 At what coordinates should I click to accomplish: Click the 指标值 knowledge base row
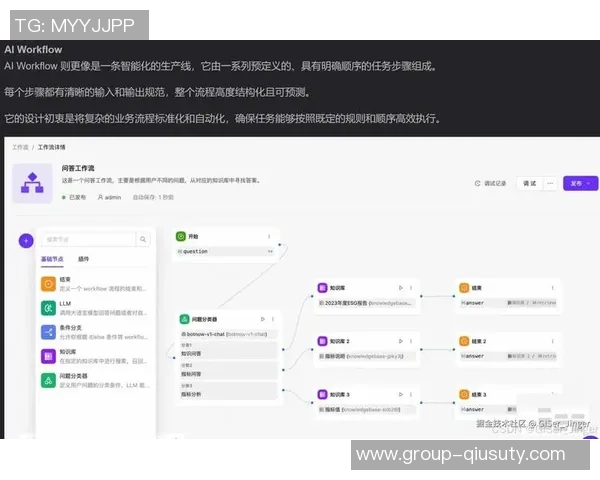367,410
